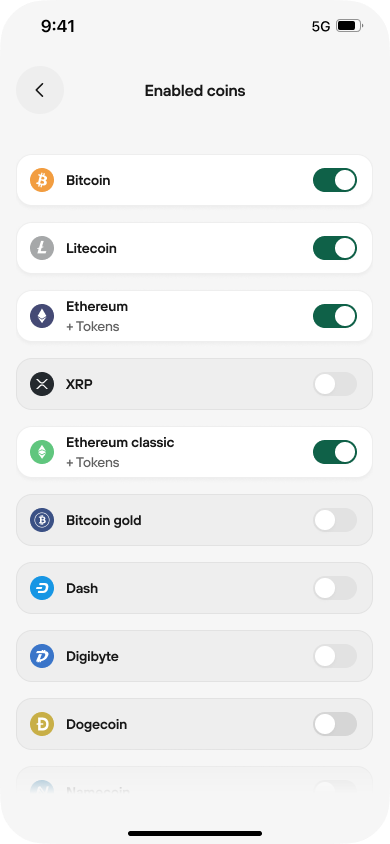This screenshot has width=390, height=844.
Task: Tap the orange Bitcoin coin icon
Action: [42, 180]
